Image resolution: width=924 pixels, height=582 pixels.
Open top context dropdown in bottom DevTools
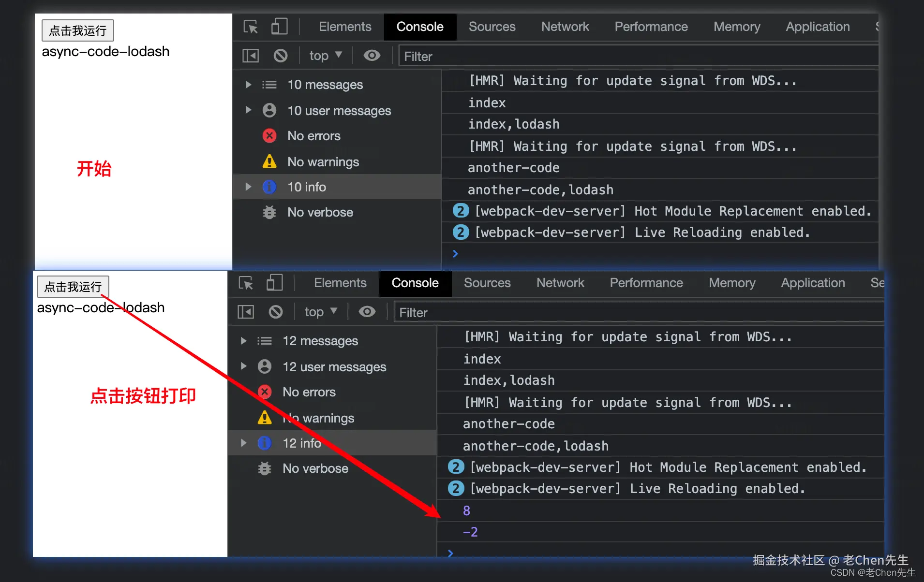tap(321, 312)
